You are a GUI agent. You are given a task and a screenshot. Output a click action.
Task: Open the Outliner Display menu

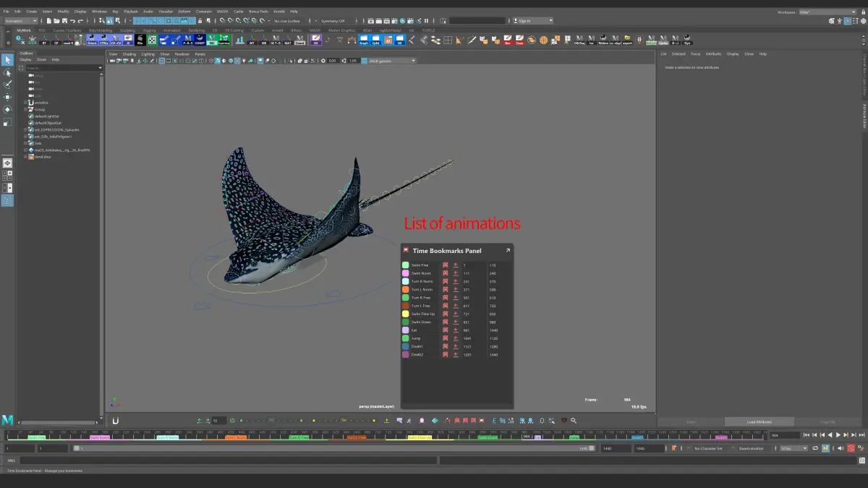[x=25, y=59]
